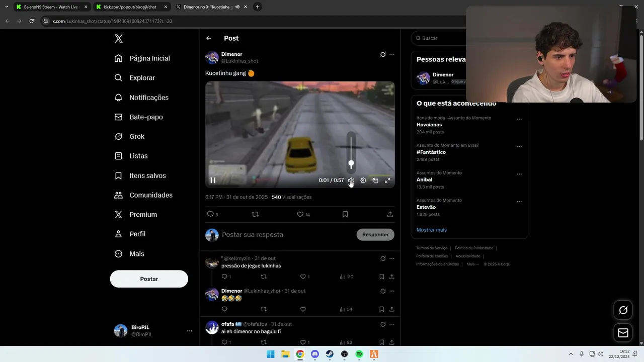644x362 pixels.
Task: Open Premium in the sidebar
Action: pos(136,215)
